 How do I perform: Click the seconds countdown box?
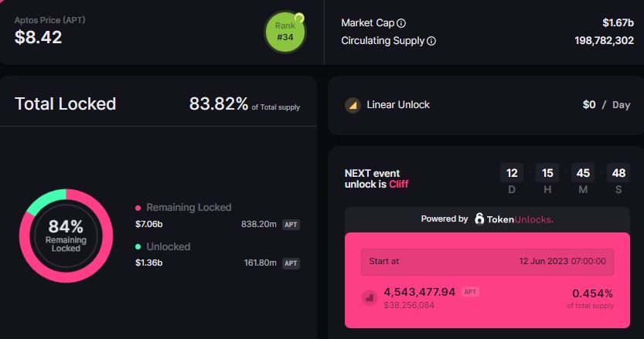click(x=618, y=173)
